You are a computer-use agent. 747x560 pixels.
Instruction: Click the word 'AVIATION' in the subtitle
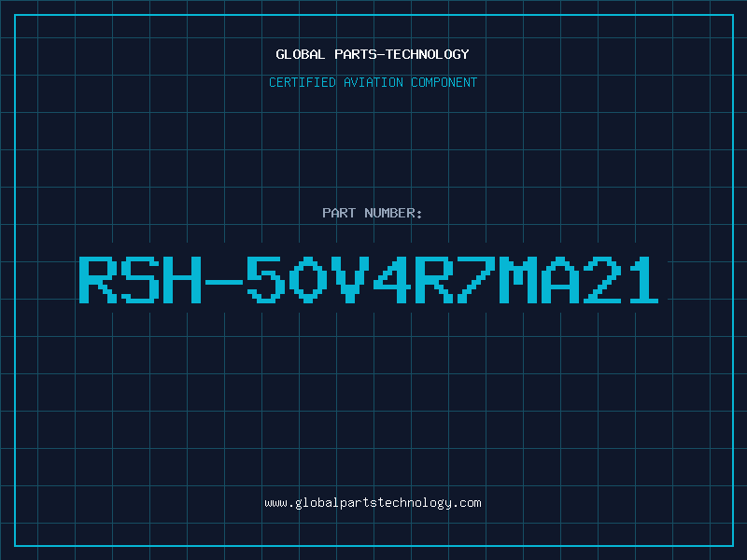[373, 82]
